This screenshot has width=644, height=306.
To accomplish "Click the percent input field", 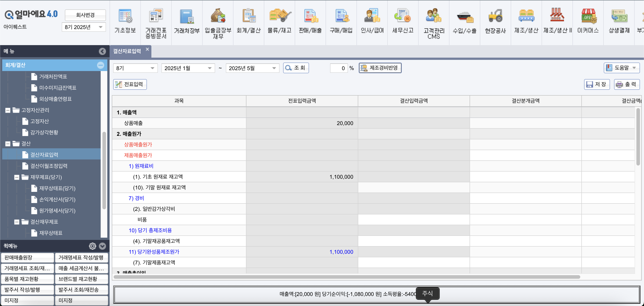I will click(339, 68).
